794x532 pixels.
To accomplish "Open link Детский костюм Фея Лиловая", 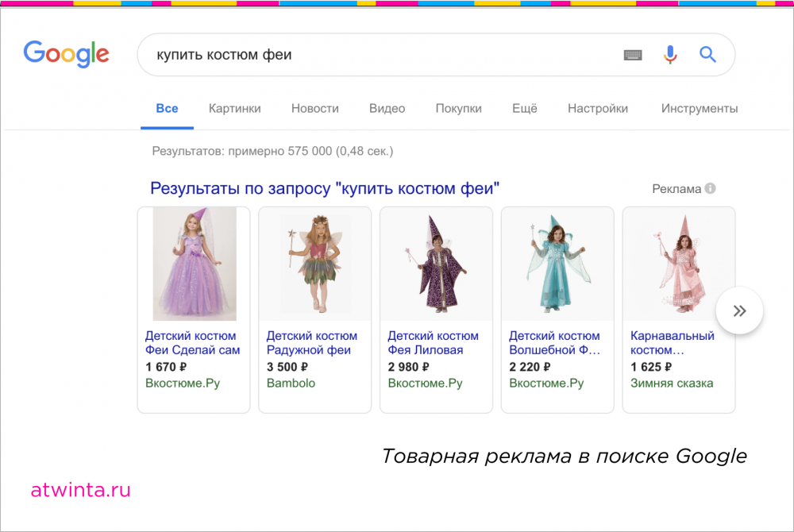I will click(x=433, y=343).
